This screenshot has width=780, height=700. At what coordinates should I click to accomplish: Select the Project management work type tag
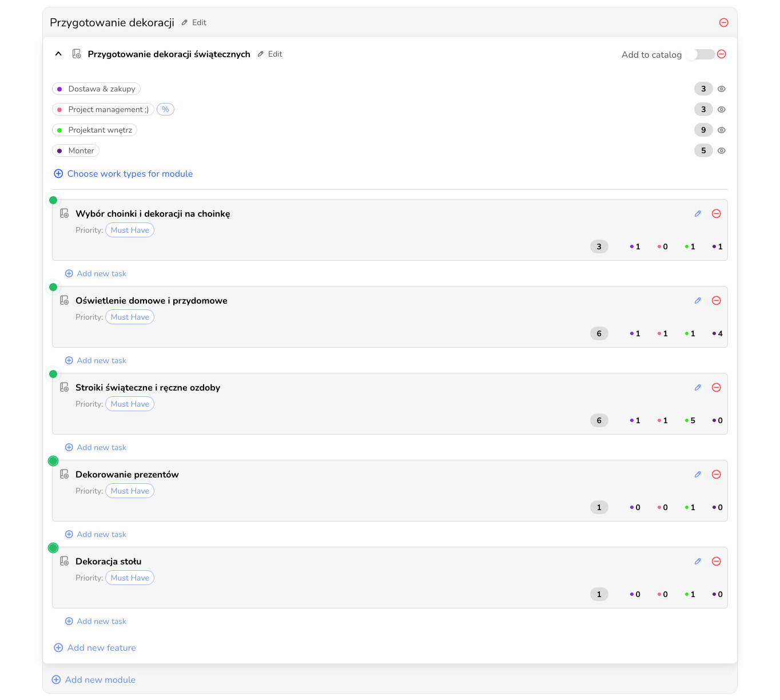pyautogui.click(x=103, y=110)
